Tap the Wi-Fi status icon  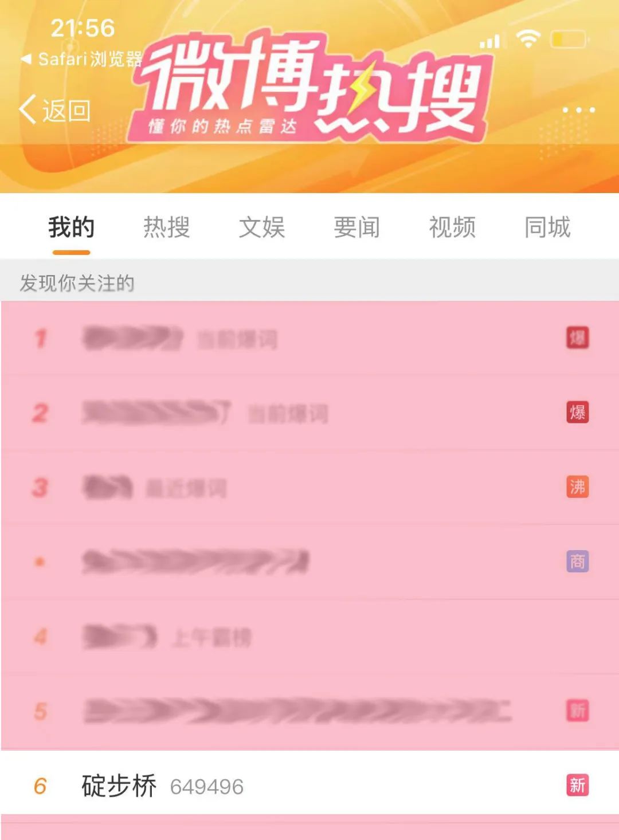tap(528, 39)
